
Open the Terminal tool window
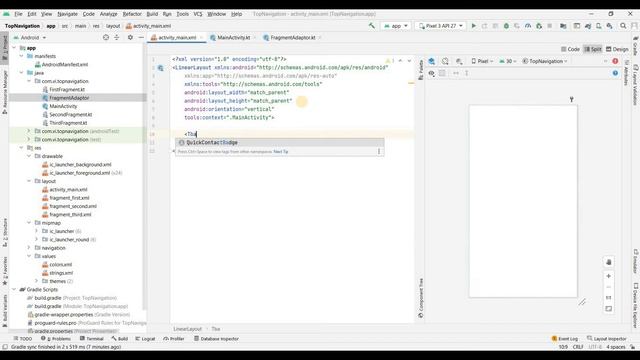point(92,339)
